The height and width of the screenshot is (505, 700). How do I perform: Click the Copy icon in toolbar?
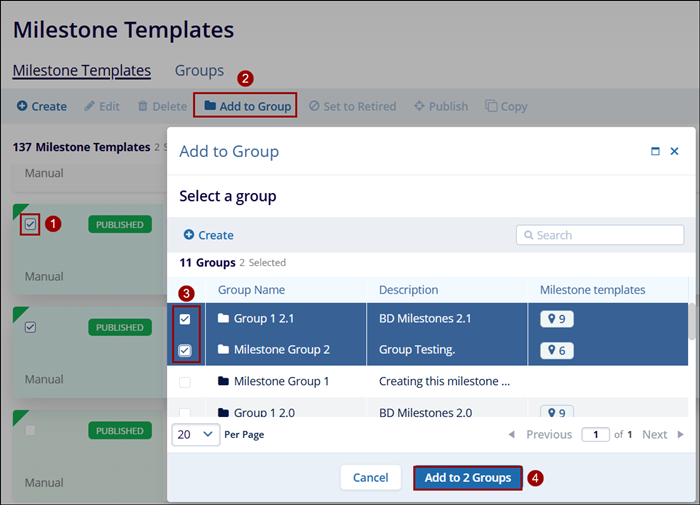click(x=491, y=106)
